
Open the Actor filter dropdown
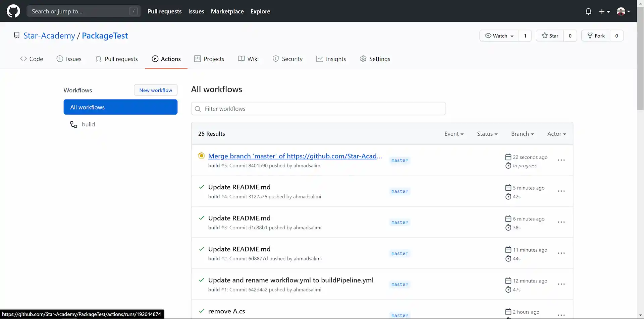[556, 134]
